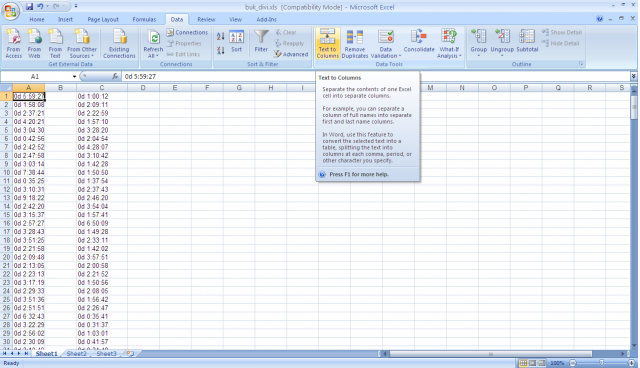Select cell containing 0d 1:00:12

[102, 96]
